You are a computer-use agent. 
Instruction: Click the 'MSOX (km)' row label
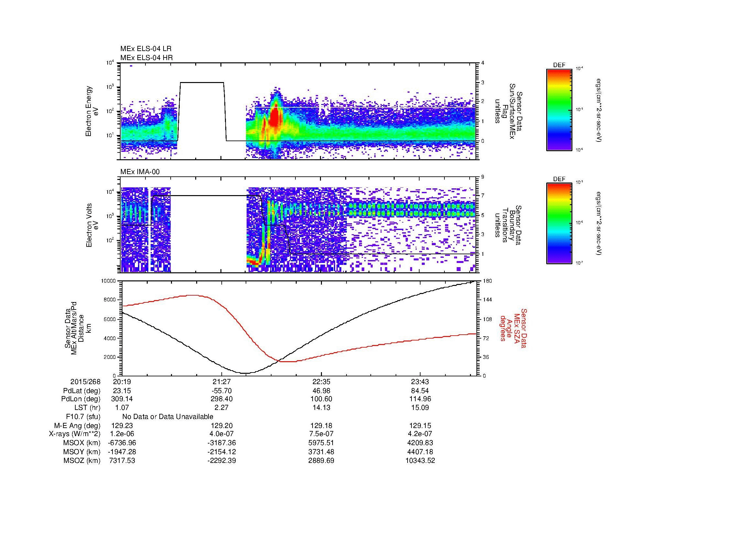point(82,443)
